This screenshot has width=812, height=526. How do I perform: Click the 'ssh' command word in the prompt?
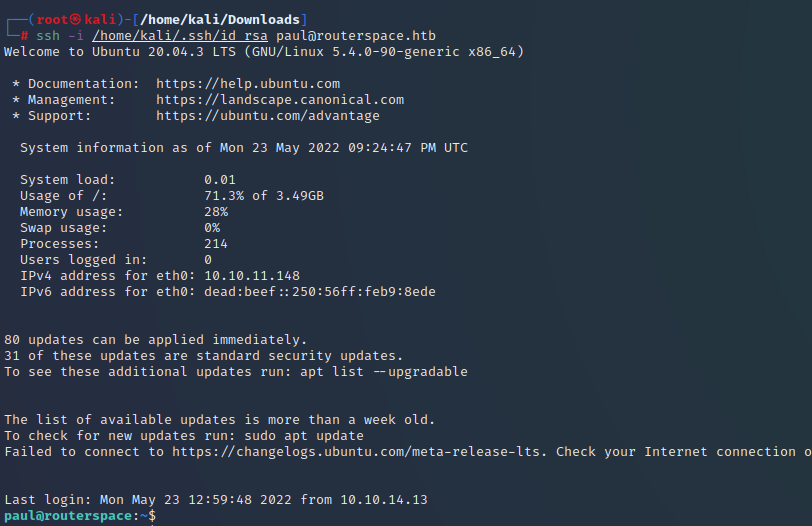coord(48,36)
